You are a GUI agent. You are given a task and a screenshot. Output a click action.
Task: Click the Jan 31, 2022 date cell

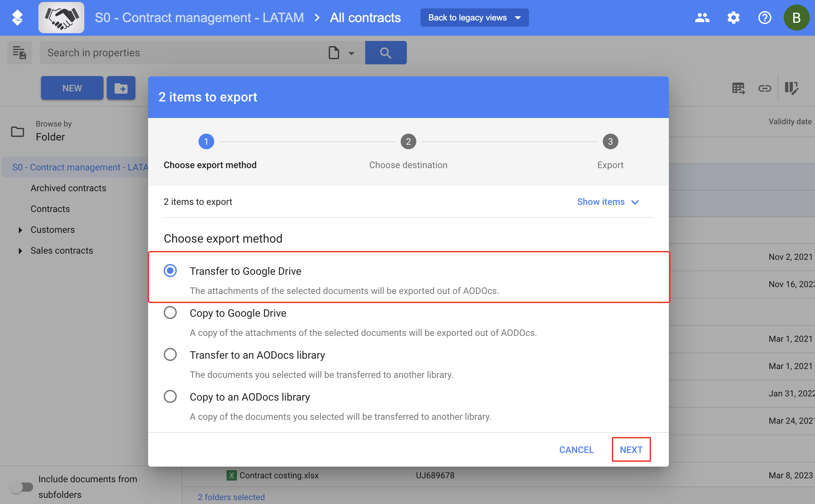pyautogui.click(x=791, y=393)
